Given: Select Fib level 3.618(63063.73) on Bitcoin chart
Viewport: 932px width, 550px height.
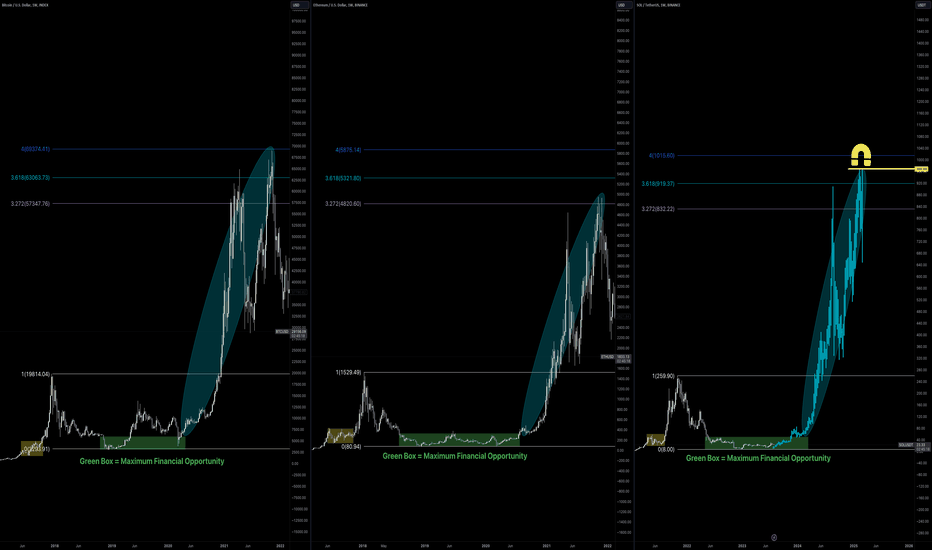Looking at the screenshot, I should click(x=30, y=177).
